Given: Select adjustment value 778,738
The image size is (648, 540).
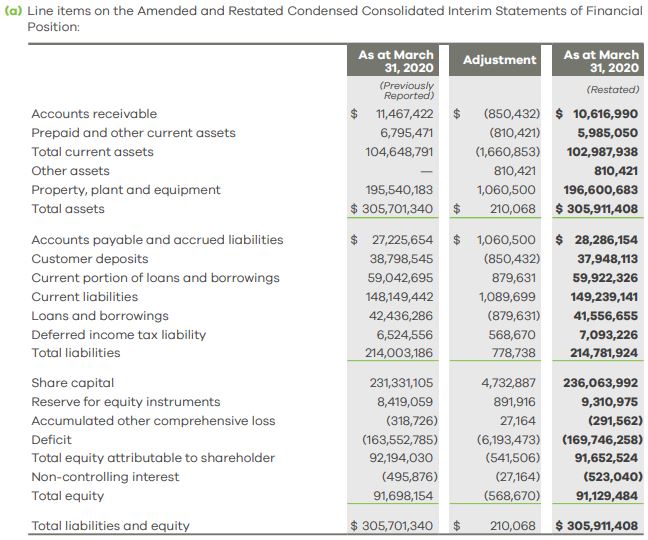Looking at the screenshot, I should [x=513, y=353].
